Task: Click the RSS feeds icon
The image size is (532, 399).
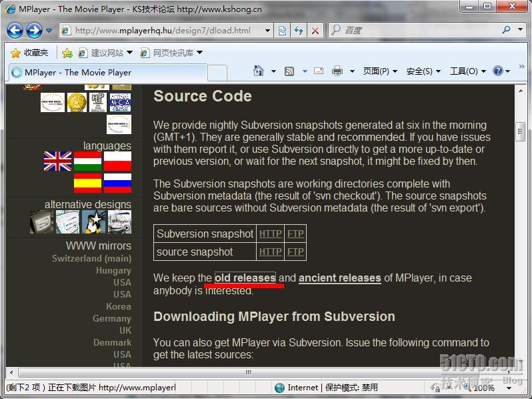Action: click(289, 71)
